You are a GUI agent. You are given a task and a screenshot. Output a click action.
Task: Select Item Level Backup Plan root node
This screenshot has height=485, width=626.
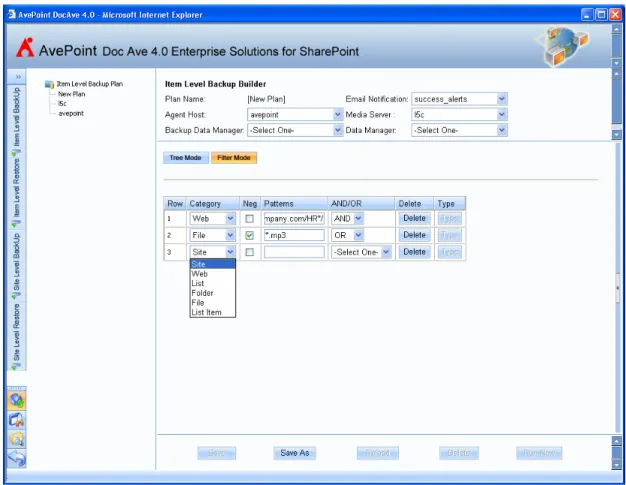(89, 84)
